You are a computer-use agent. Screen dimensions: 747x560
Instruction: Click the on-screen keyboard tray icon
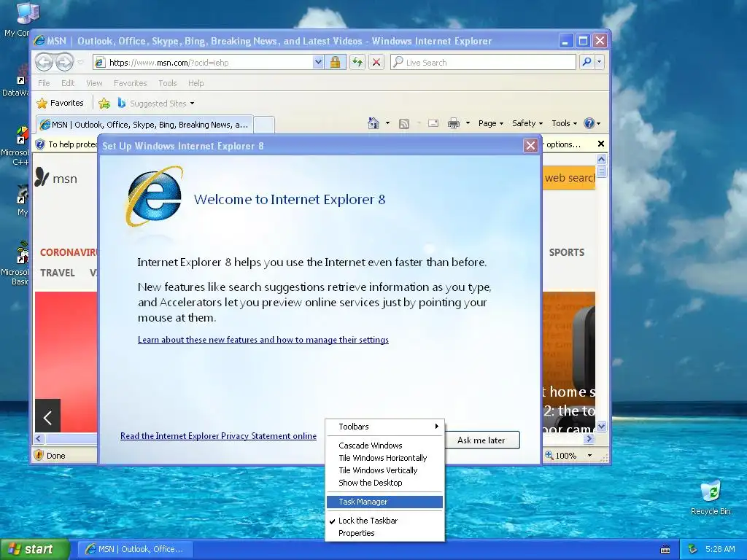point(665,550)
